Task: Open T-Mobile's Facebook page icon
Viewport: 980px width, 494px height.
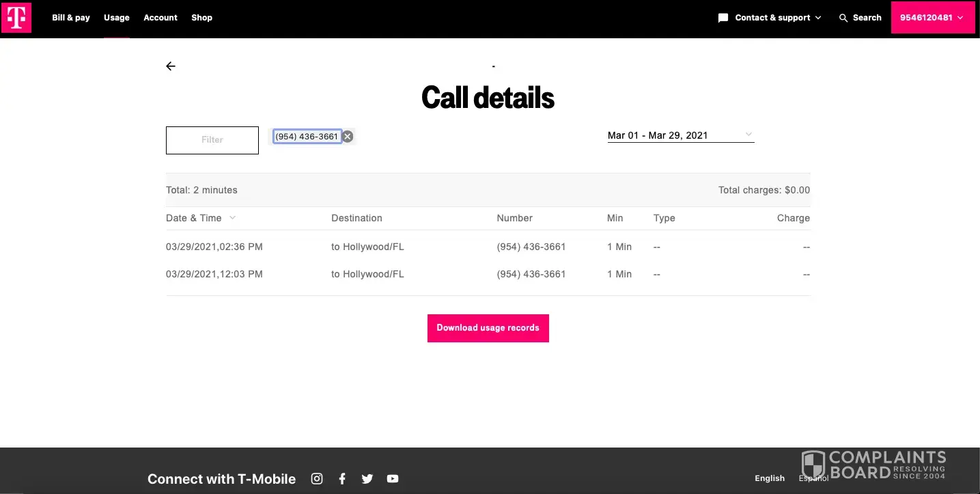Action: point(342,478)
